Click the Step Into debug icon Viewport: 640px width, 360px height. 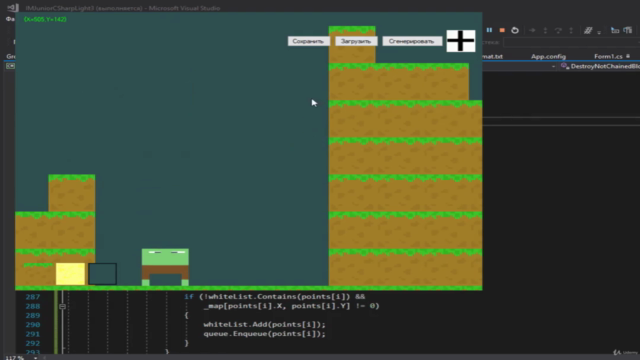click(545, 30)
